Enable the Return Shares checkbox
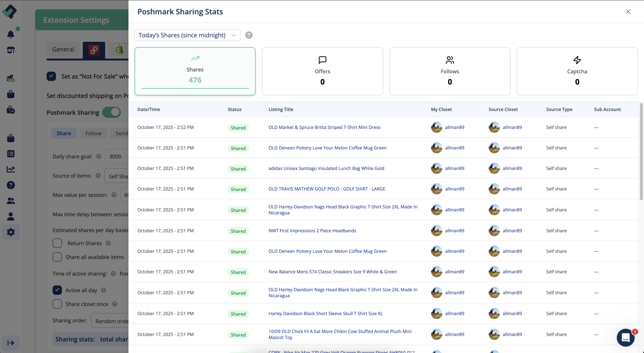This screenshot has height=353, width=644. pyautogui.click(x=57, y=243)
